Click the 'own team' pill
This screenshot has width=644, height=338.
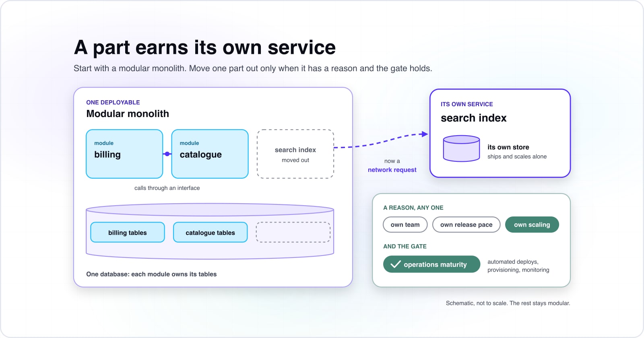(x=405, y=225)
